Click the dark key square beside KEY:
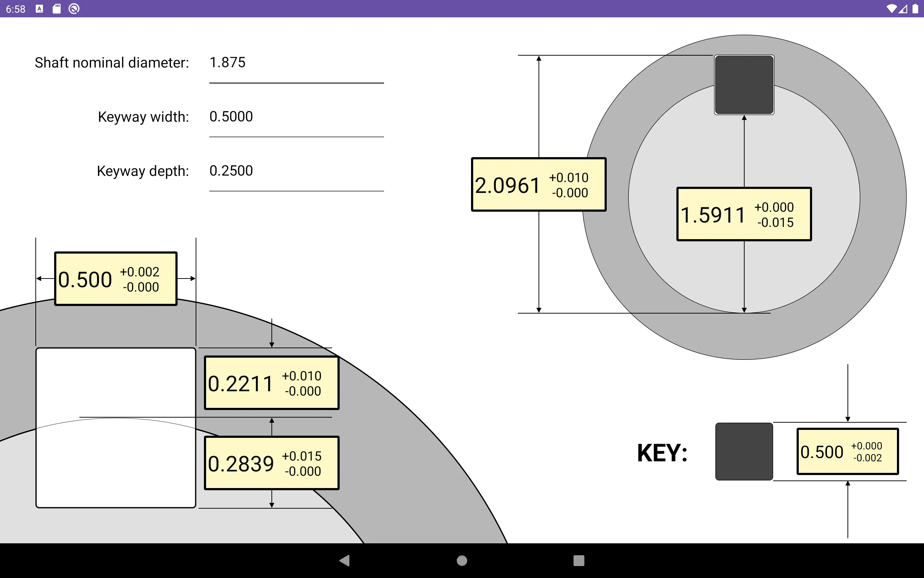 (x=744, y=452)
